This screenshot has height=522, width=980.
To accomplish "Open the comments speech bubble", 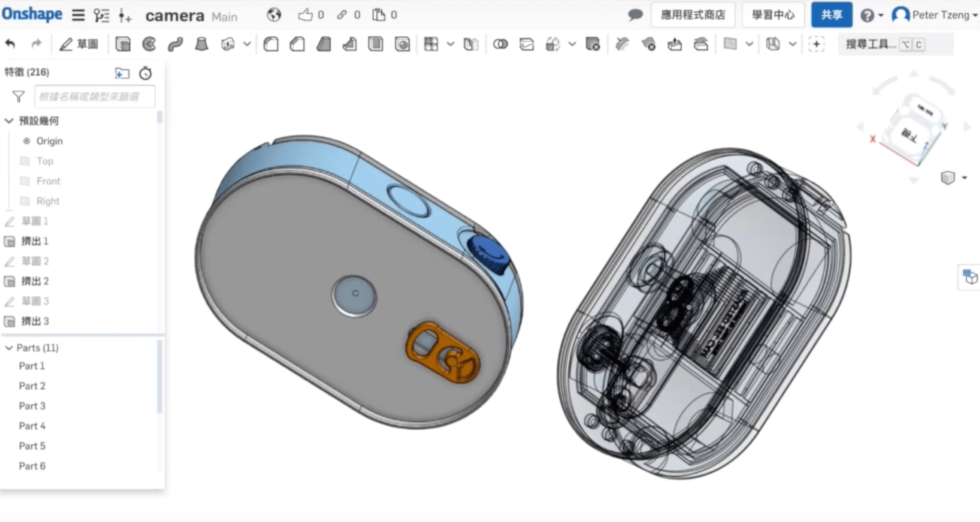I will tap(635, 15).
